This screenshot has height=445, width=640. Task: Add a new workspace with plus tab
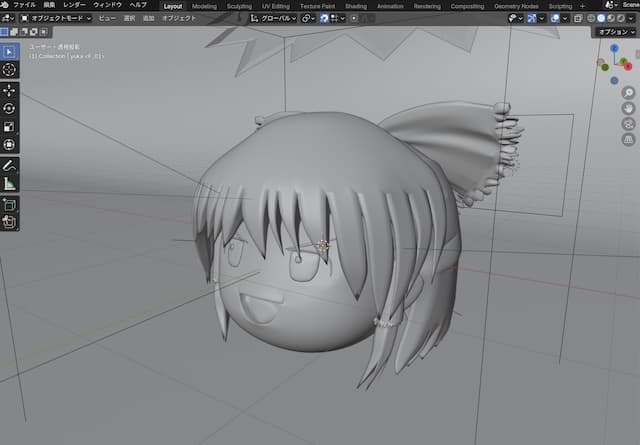pyautogui.click(x=583, y=5)
